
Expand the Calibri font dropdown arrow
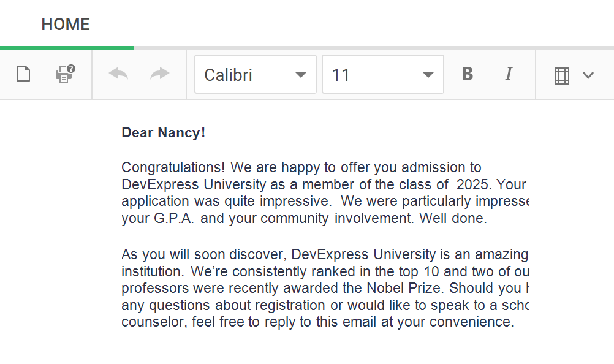click(300, 75)
